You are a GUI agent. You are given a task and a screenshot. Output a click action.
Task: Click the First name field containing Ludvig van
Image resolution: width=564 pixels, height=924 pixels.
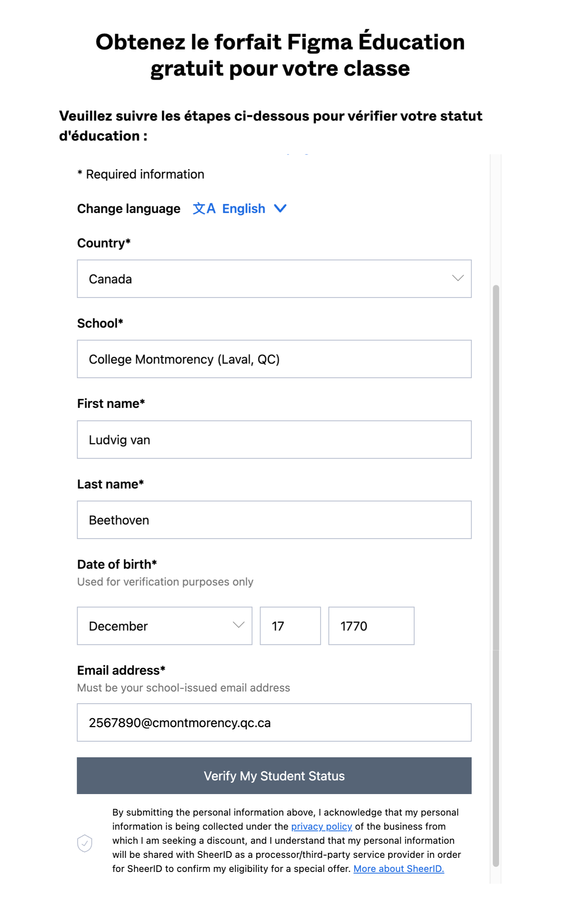coord(274,439)
